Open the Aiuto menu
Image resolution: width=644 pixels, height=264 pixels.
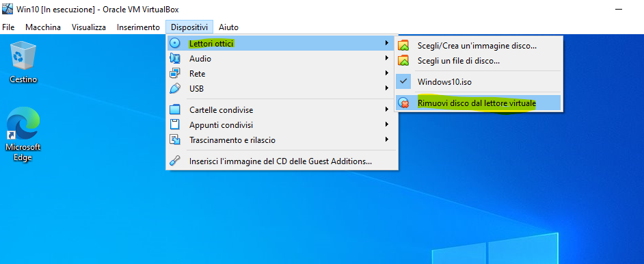tap(228, 27)
